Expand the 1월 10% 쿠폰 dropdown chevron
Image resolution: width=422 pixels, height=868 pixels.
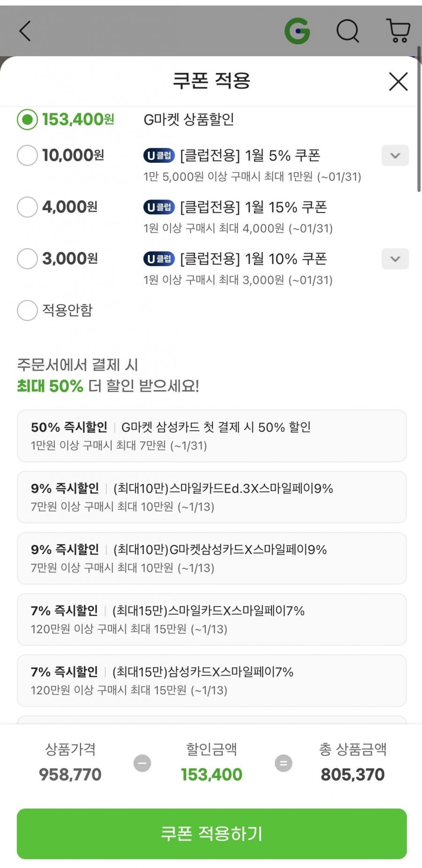pos(395,259)
